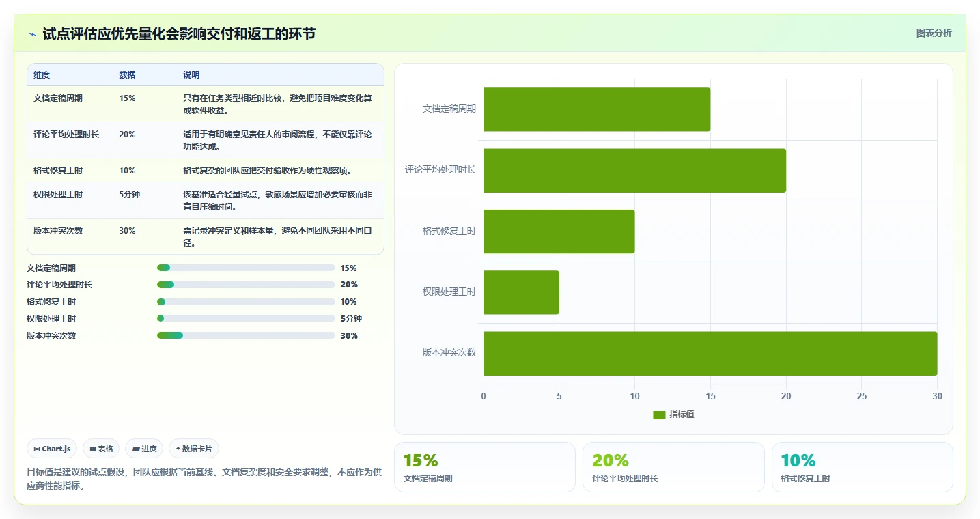Click the 数据 column header
Viewport: 980px width, 519px height.
(x=127, y=75)
